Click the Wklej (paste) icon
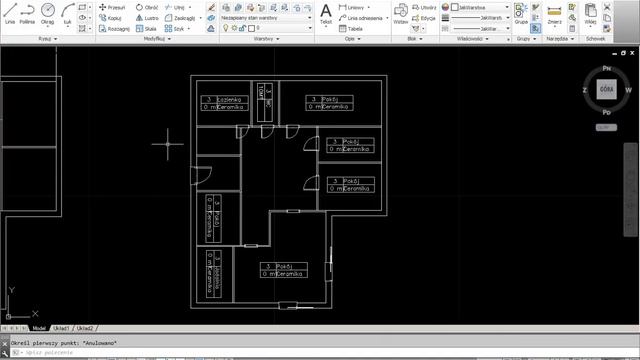640x360 pixels. pyautogui.click(x=590, y=14)
